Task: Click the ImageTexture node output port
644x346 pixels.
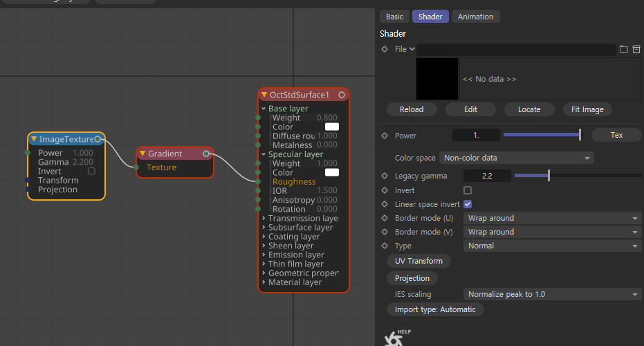Action: click(98, 139)
